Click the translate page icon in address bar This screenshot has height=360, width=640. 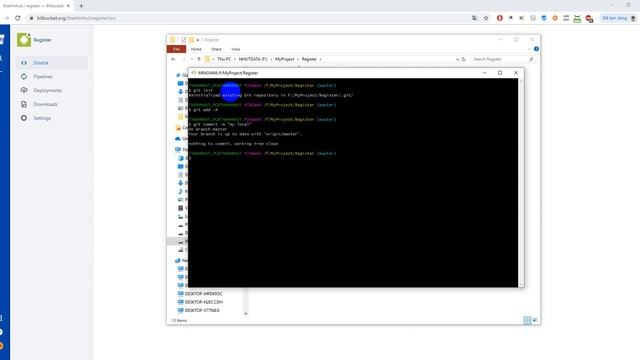474,18
